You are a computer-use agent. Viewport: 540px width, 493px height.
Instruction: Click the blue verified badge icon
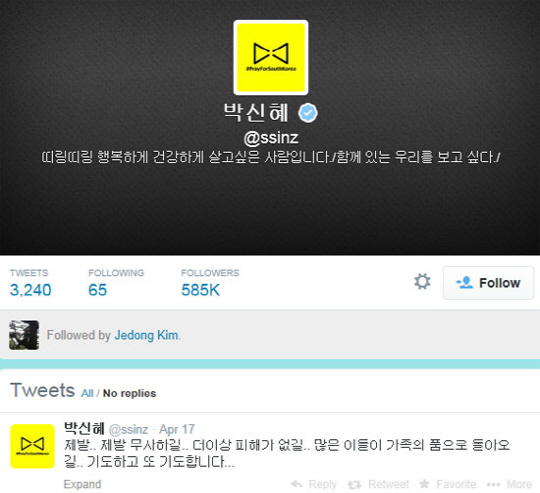coord(308,113)
